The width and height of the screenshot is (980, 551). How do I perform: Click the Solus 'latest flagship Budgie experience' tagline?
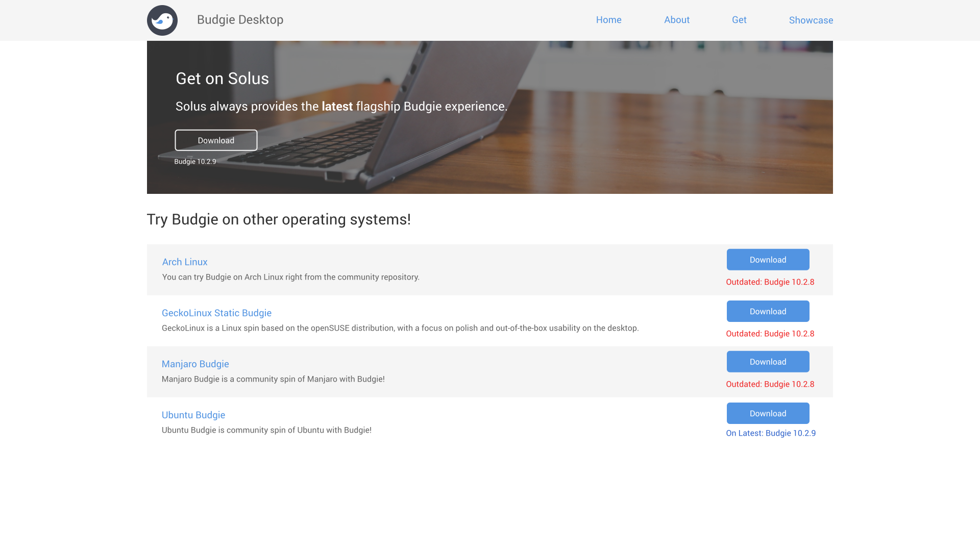[x=341, y=107]
